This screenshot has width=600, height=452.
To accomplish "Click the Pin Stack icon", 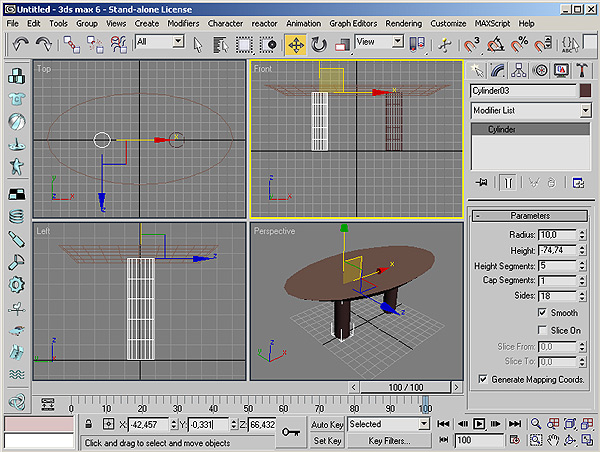I will (482, 182).
